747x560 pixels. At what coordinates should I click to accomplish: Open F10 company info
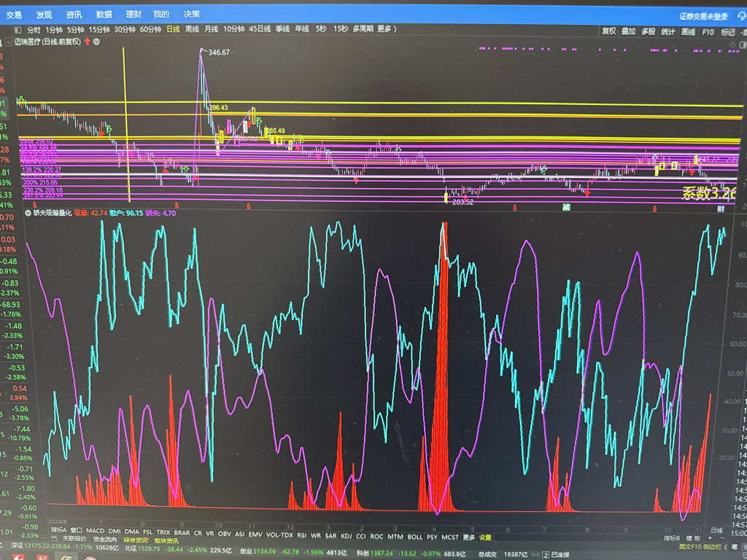708,31
